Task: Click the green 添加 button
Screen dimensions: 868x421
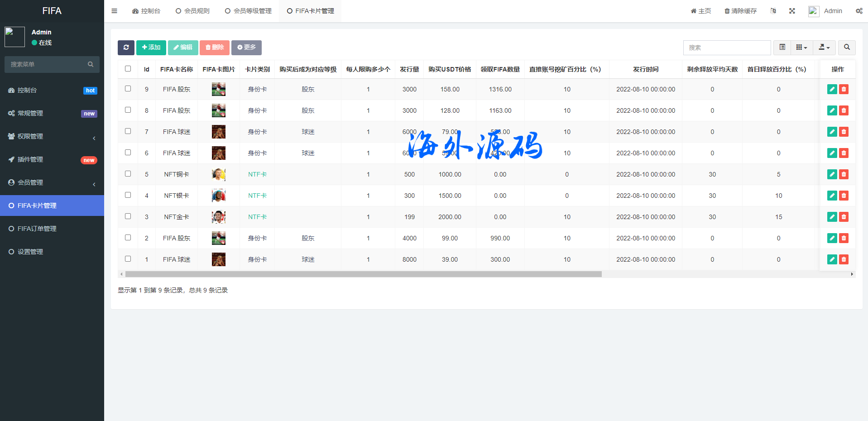Action: point(151,48)
